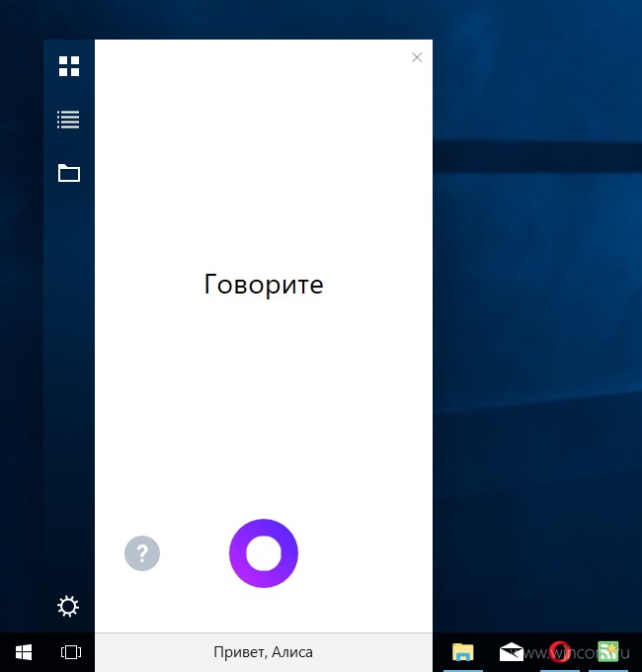Close the Alice panel with the X
Viewport: 642px width, 672px height.
(x=417, y=57)
